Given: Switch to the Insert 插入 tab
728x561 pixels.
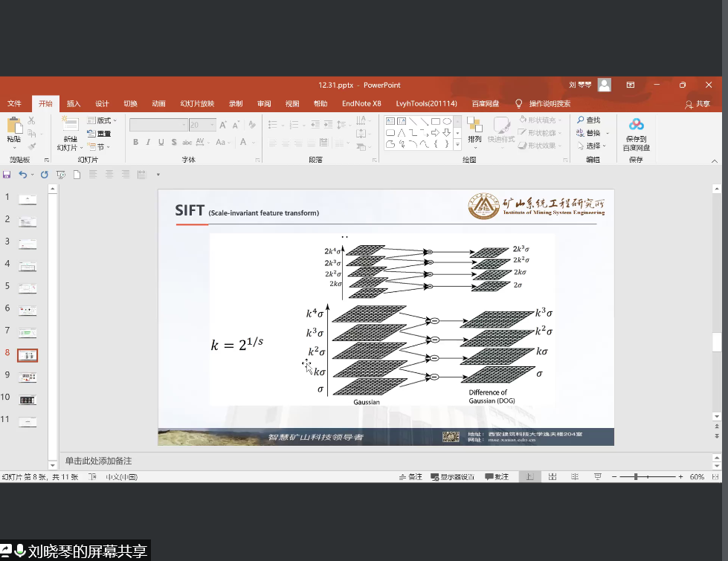Looking at the screenshot, I should point(74,103).
